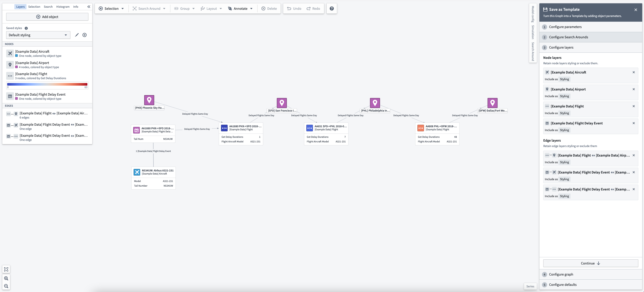Switch to the Histogram tab
This screenshot has width=644, height=292.
click(x=63, y=7)
